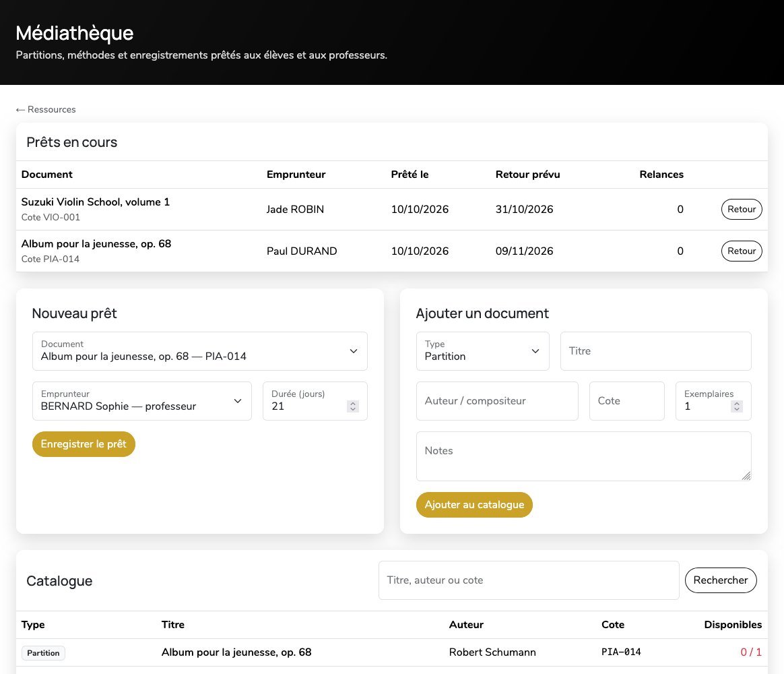The image size is (784, 674).
Task: Adjust the Exemplaires stepper arrows
Action: [736, 406]
